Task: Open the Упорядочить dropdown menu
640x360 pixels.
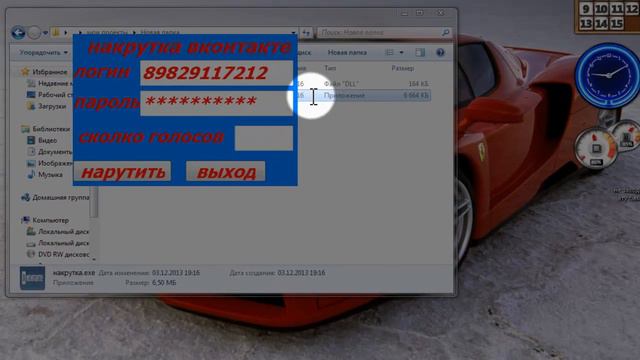Action: pos(43,53)
